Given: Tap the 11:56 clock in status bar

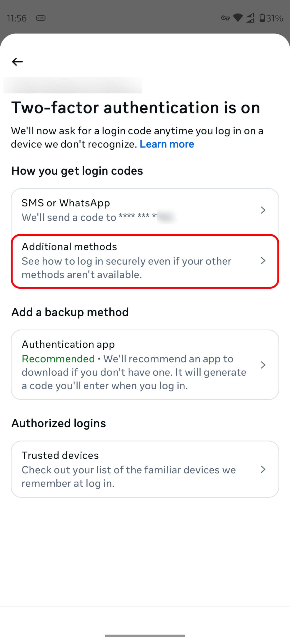Looking at the screenshot, I should [x=16, y=18].
